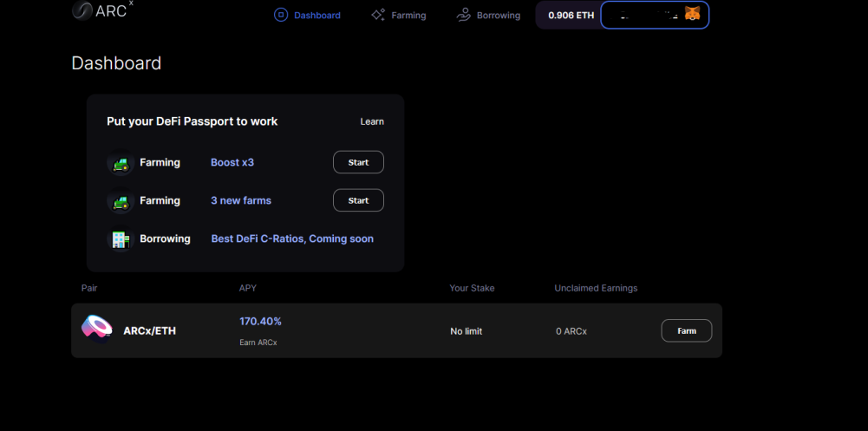Click the Earn ARCx label

coord(258,343)
